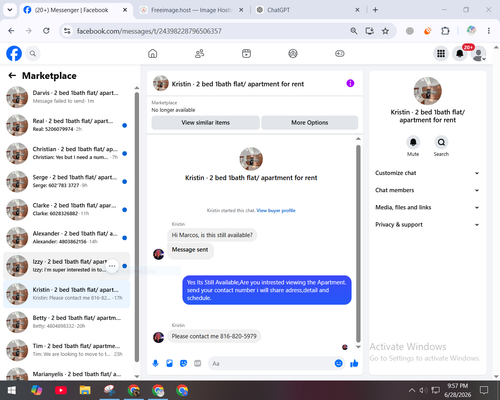
Task: Reload the page
Action: (46, 31)
